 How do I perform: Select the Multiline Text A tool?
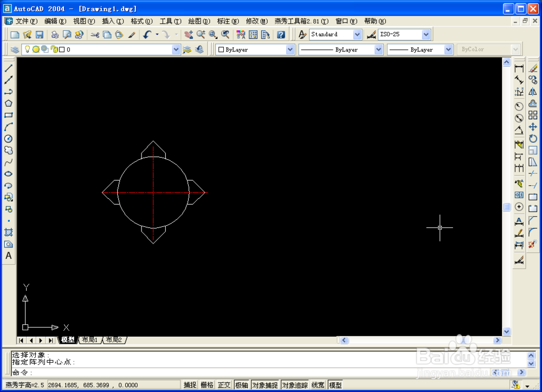pos(9,256)
